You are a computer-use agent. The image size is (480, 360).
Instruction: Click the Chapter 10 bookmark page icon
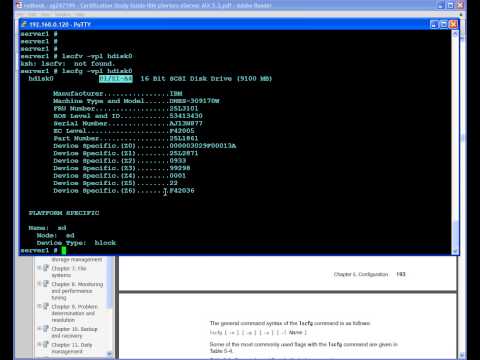coord(46,329)
